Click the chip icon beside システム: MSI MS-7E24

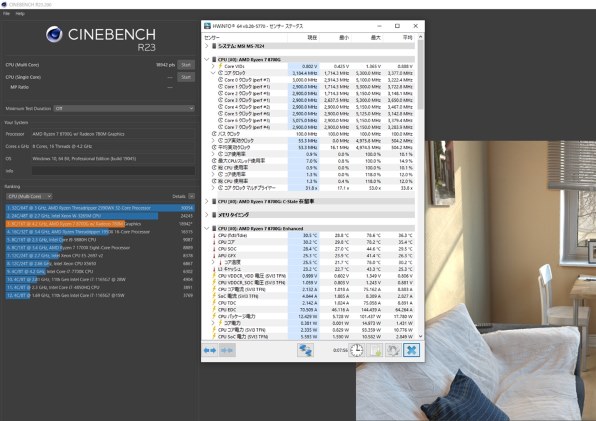tap(214, 46)
